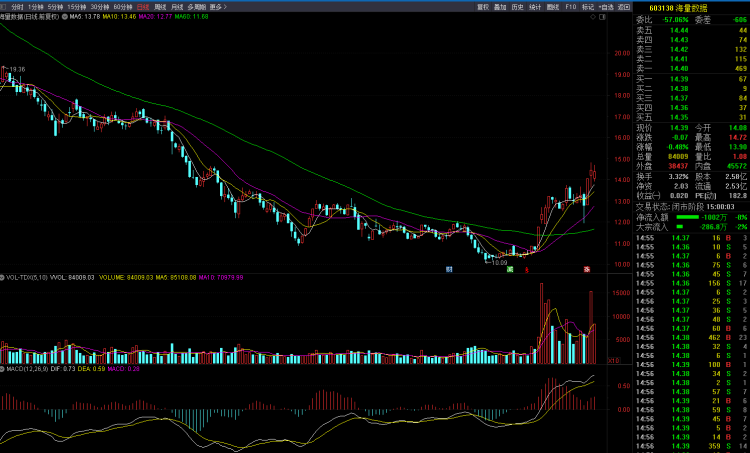Screen dimensions: 750x453
Task: Click the pushpin icon at top-left
Action: 4,6
